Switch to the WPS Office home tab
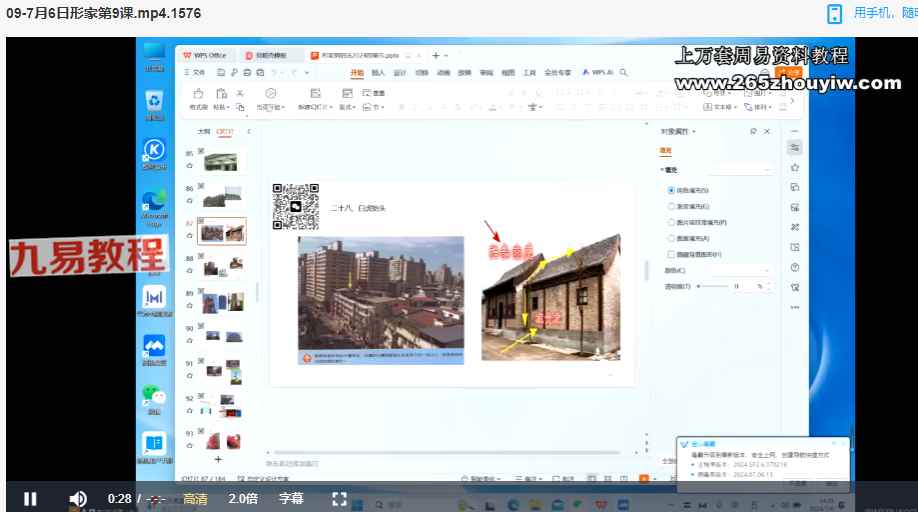 coord(205,55)
